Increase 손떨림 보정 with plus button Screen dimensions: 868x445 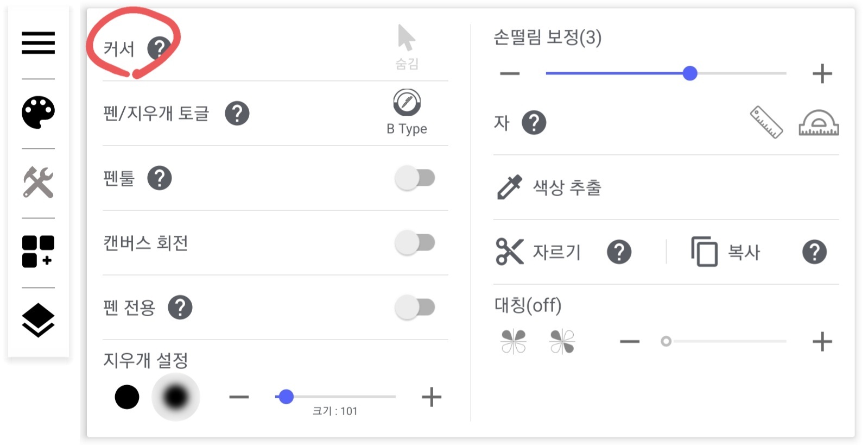pos(822,73)
